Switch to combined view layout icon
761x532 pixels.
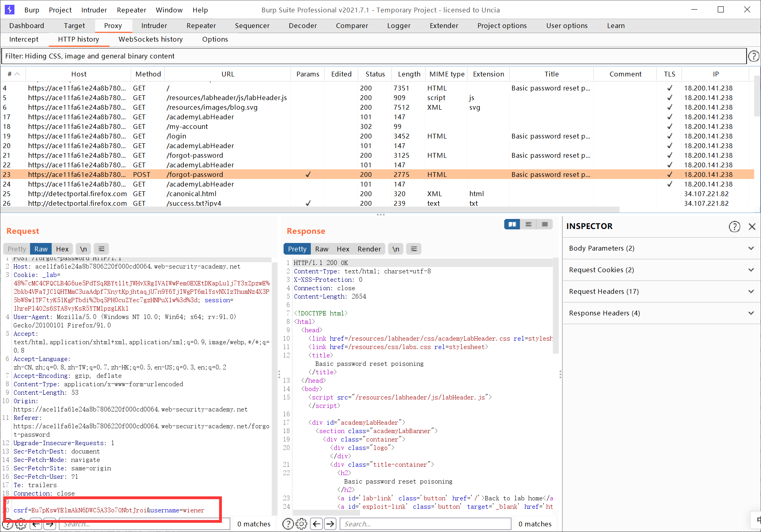pos(545,224)
